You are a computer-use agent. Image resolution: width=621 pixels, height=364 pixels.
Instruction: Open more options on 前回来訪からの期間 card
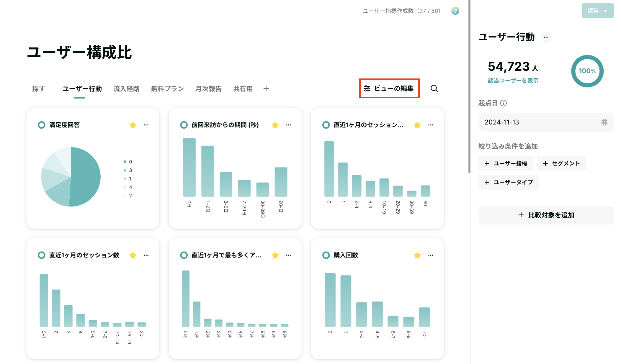tap(288, 125)
